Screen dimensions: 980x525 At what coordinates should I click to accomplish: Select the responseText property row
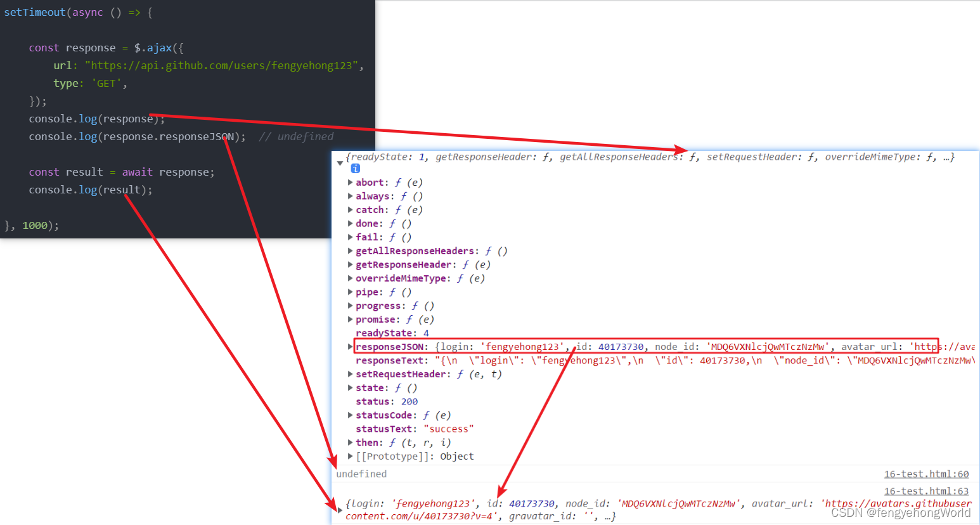coord(664,360)
